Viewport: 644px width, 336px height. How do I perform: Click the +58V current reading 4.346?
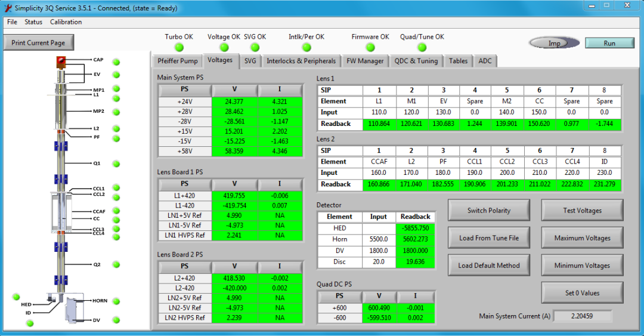(280, 151)
